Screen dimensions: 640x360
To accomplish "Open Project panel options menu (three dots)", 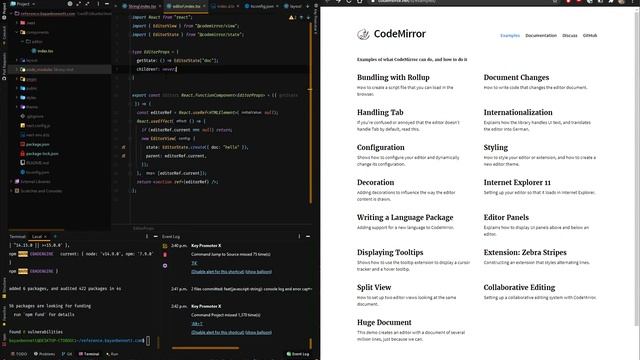I will (98, 4).
